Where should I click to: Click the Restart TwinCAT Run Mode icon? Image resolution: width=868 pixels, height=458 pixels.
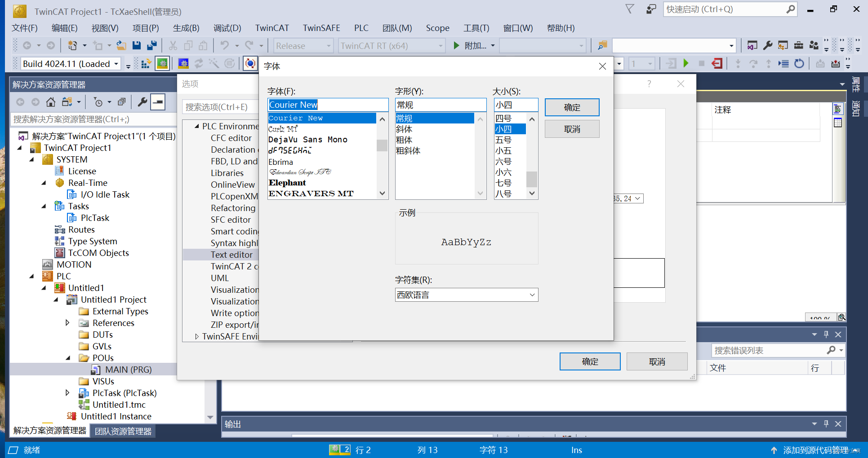[162, 64]
